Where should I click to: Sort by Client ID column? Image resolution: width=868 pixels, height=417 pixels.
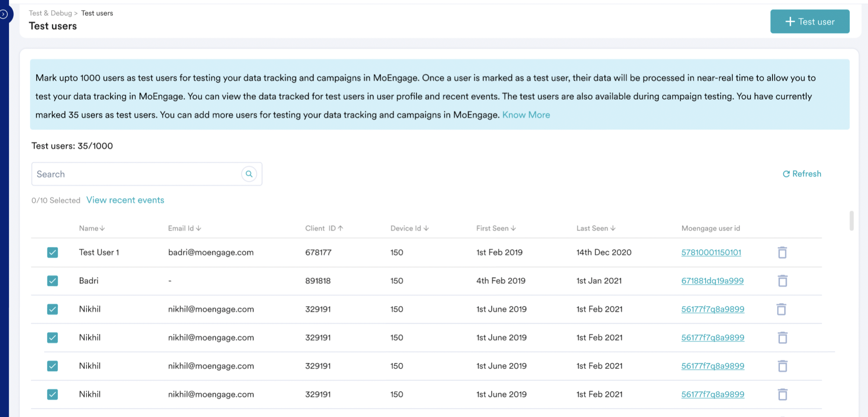tap(324, 228)
